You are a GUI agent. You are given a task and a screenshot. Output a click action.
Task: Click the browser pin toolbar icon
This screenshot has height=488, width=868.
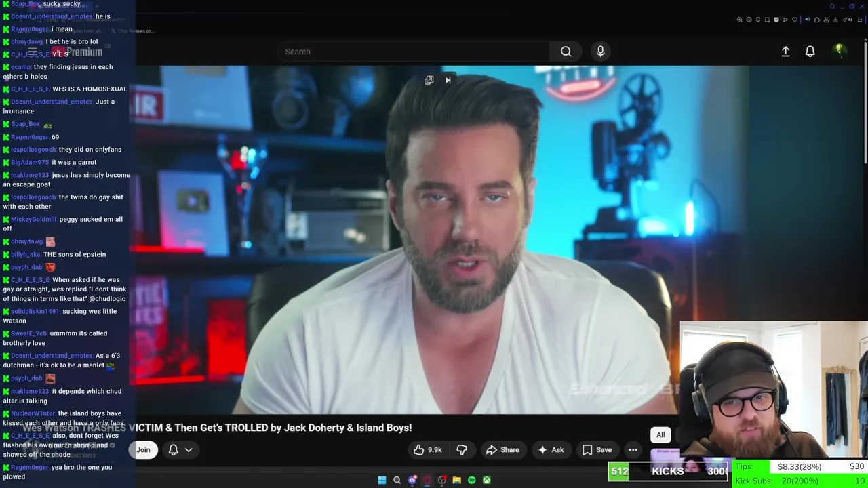tap(758, 20)
